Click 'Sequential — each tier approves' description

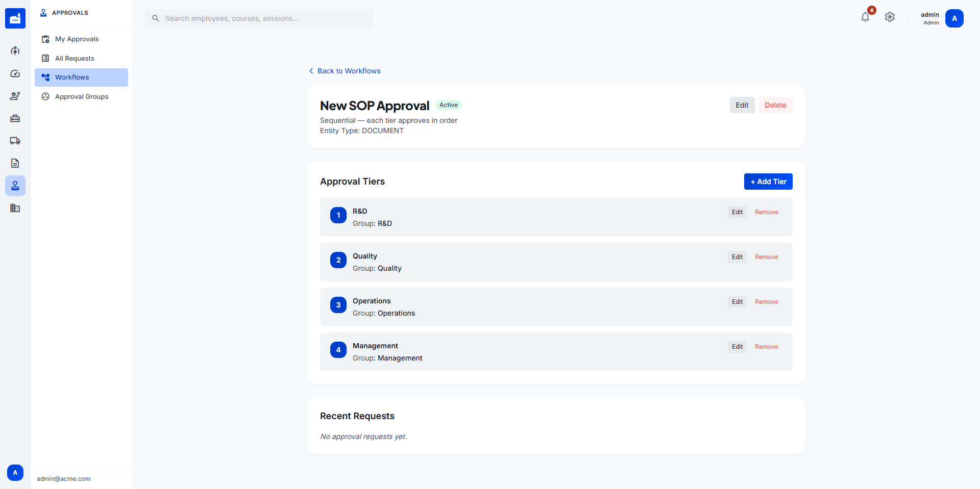[x=389, y=120]
